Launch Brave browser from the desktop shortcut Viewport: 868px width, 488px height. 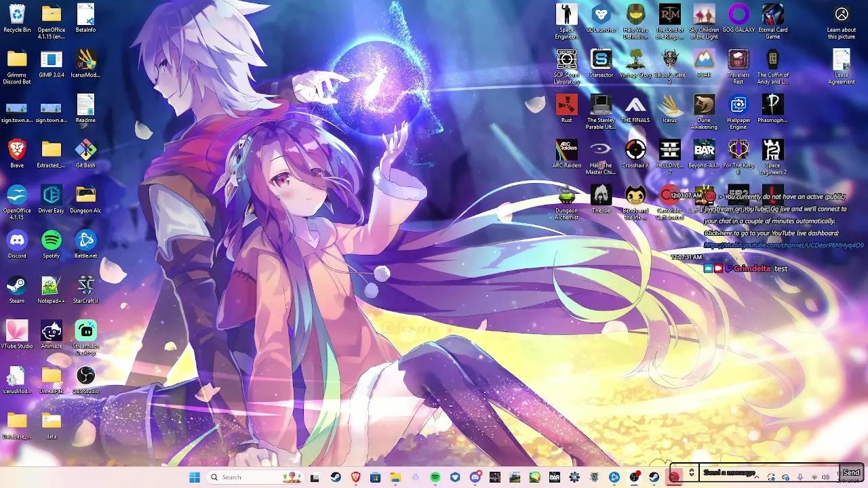coord(17,155)
